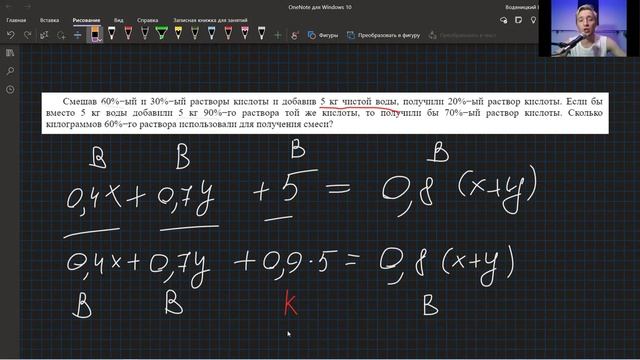Click the handwritten 0,8 (x+y) in top equation
The image size is (640, 360).
(x=459, y=190)
